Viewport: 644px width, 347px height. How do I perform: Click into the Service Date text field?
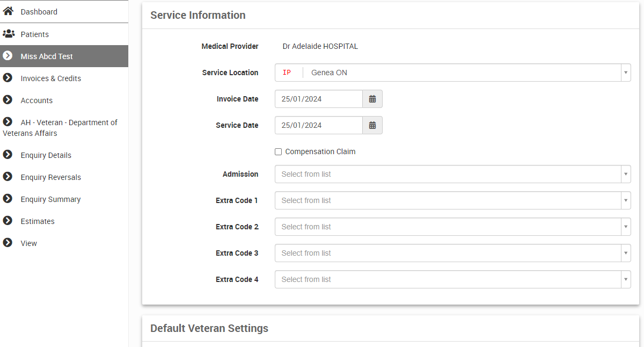click(319, 125)
